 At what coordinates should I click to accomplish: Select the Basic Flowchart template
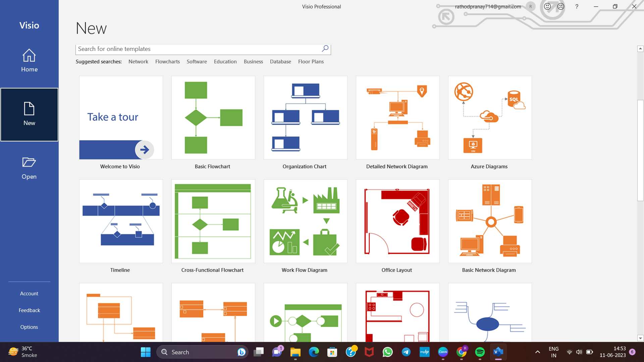tap(213, 118)
